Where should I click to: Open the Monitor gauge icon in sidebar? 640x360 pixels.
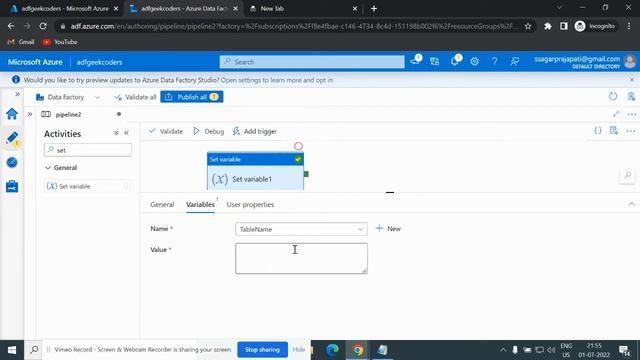(x=12, y=162)
